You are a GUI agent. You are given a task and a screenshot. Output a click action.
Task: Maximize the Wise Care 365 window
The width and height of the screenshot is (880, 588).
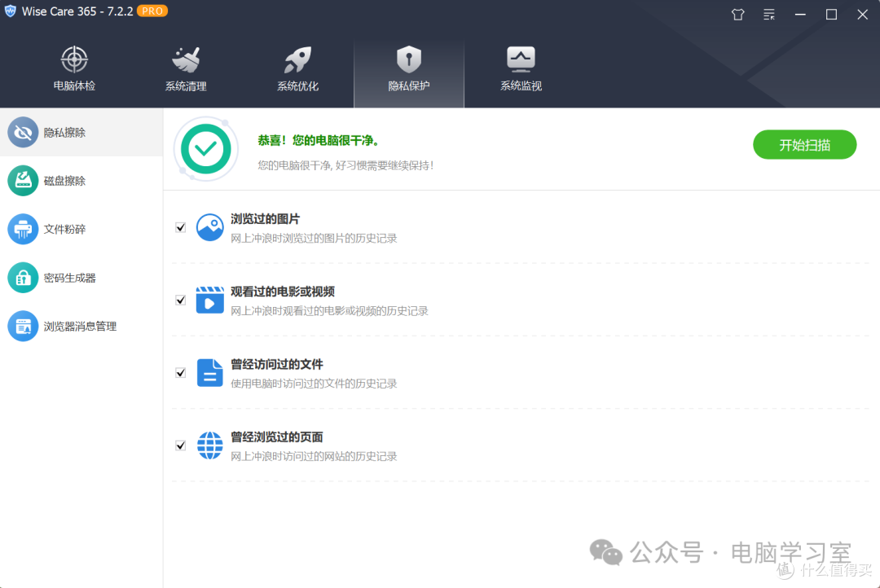(x=831, y=15)
